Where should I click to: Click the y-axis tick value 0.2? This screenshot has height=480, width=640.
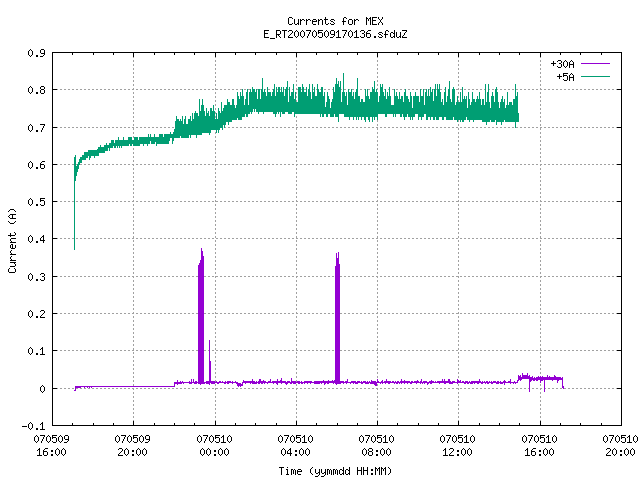[36, 314]
